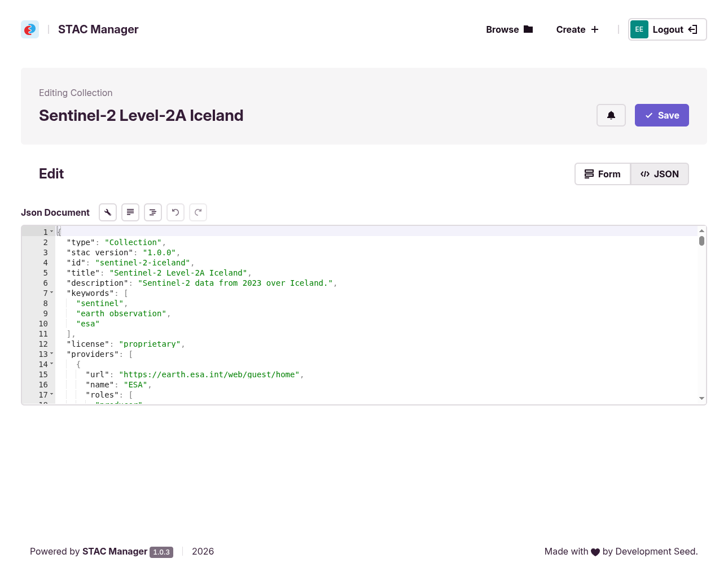The height and width of the screenshot is (567, 728).
Task: Open the STAC Manager home link
Action: [x=98, y=29]
